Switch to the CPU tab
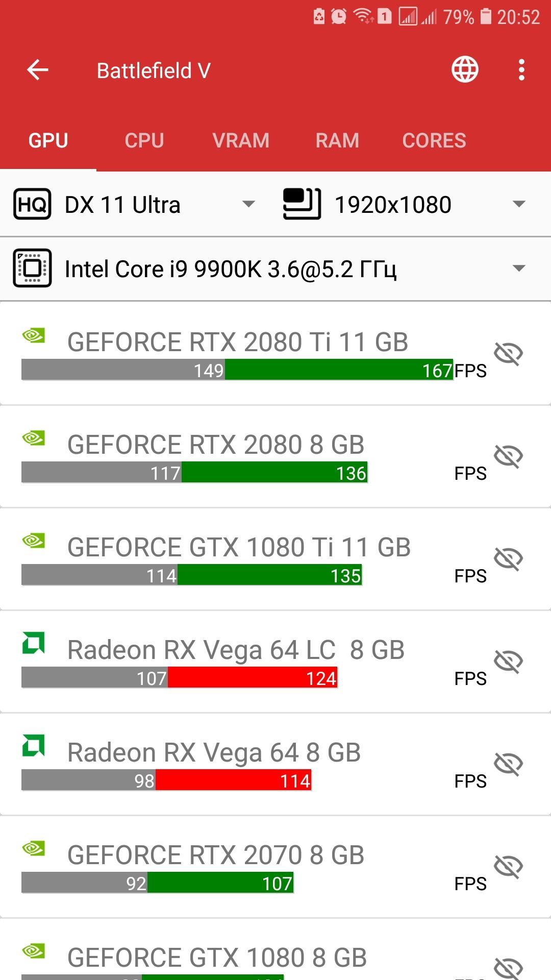 point(144,140)
